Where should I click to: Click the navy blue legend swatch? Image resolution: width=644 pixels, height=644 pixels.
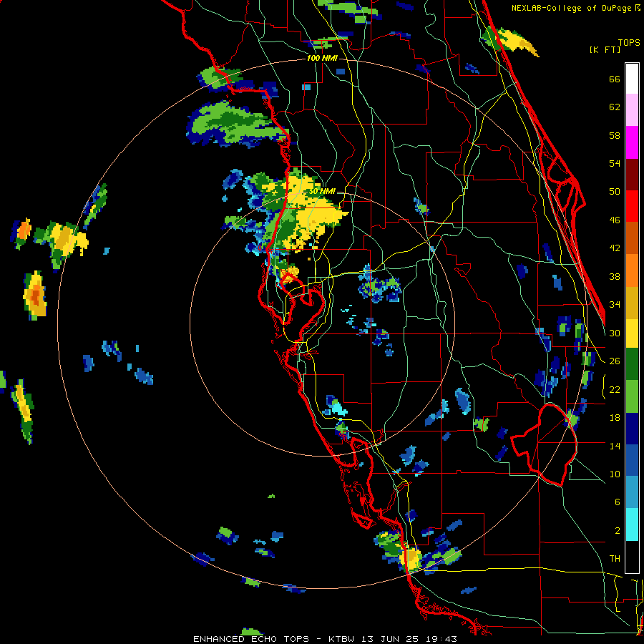tap(632, 429)
